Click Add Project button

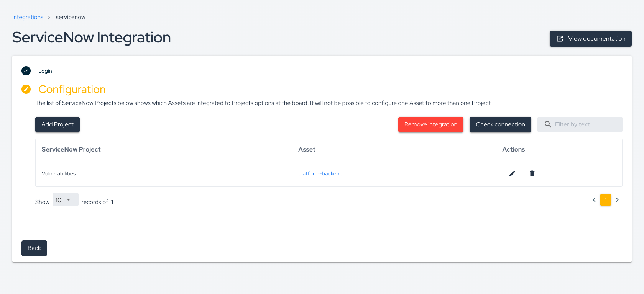coord(58,124)
